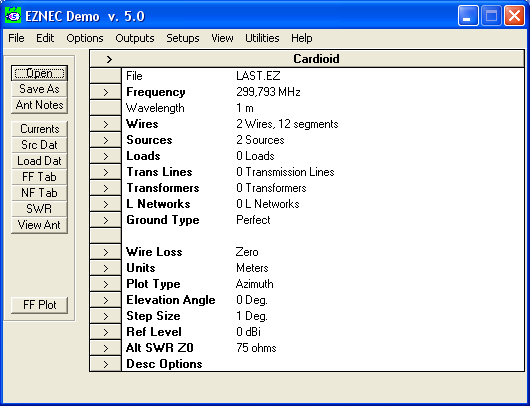Click the '75 ohms' Alt SWR value
The height and width of the screenshot is (406, 530).
tap(256, 348)
